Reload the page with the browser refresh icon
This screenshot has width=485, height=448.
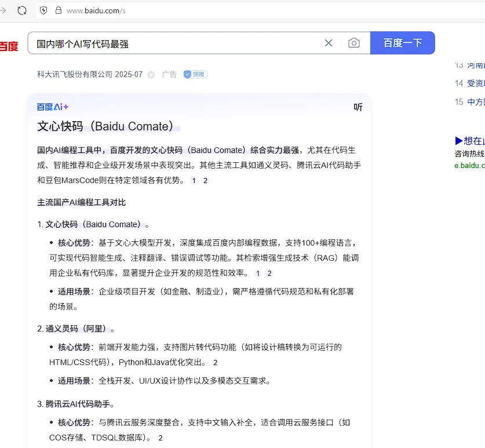(22, 10)
